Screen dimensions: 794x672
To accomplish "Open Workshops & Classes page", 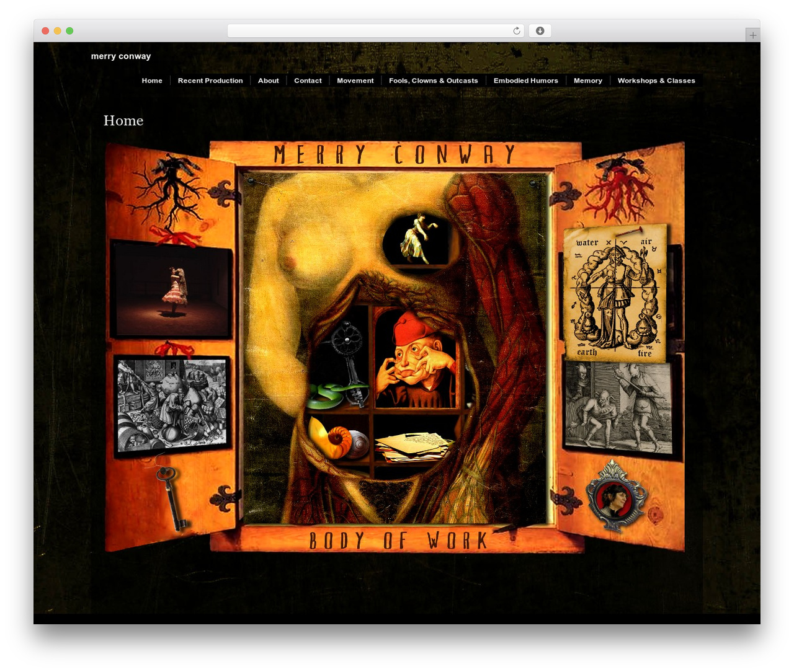I will click(x=656, y=81).
